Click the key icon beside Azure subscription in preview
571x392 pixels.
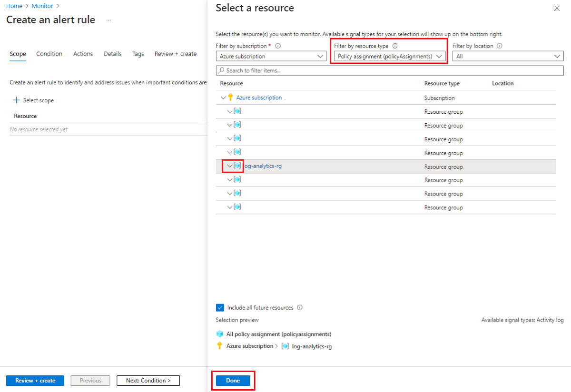[220, 346]
